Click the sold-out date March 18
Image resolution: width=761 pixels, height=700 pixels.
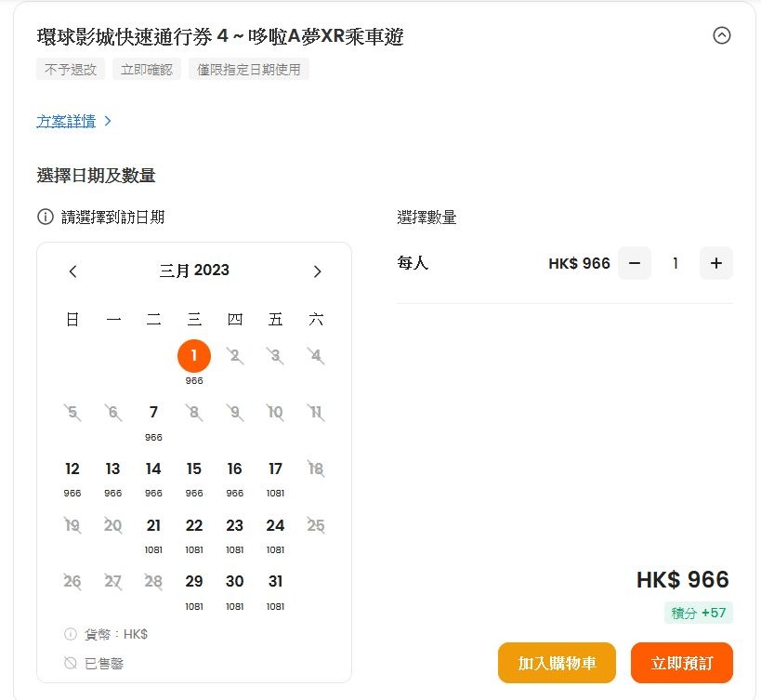pos(316,469)
